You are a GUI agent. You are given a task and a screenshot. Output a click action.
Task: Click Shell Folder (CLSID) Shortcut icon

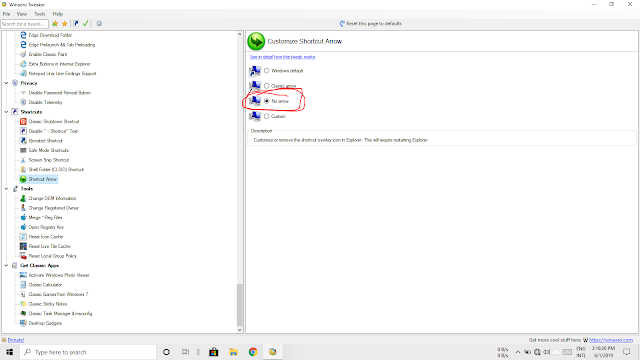click(23, 169)
